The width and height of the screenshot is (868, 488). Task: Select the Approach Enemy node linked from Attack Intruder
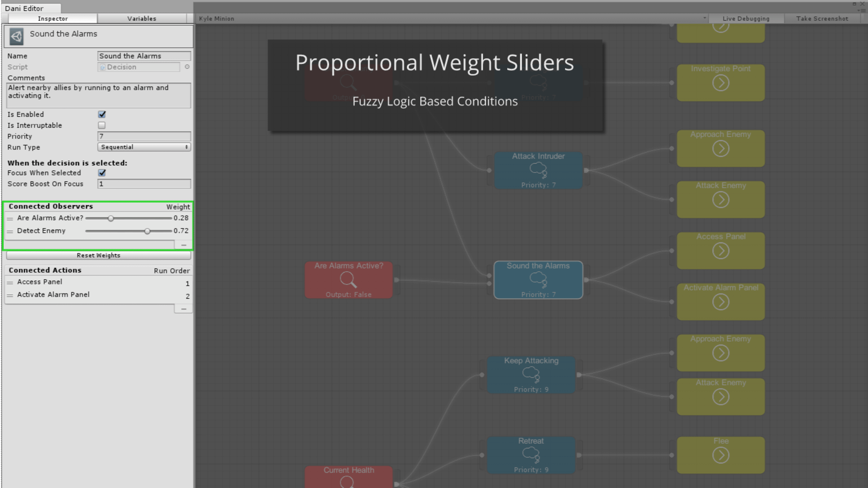[x=721, y=148]
